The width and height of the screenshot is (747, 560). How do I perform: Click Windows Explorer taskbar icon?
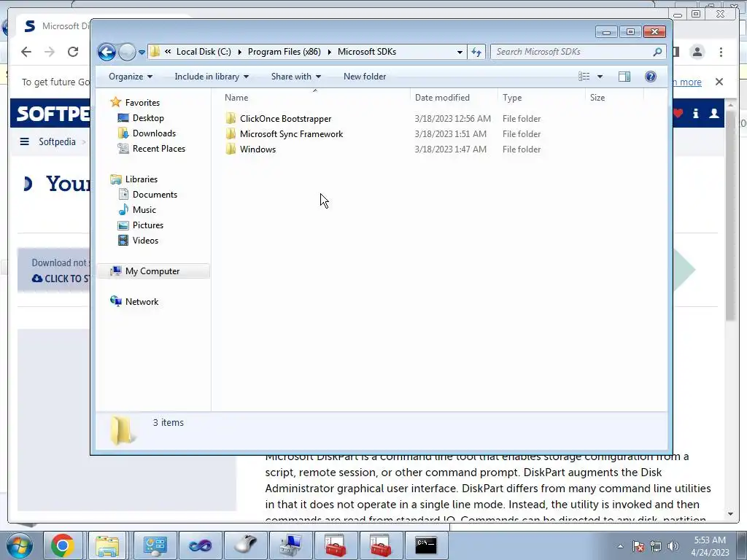click(x=107, y=545)
